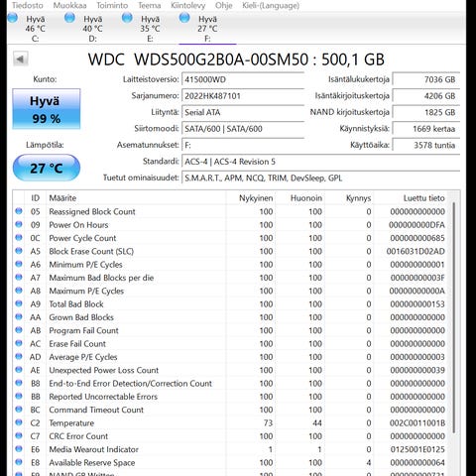Select raw value 002C0011001B

pos(417,423)
